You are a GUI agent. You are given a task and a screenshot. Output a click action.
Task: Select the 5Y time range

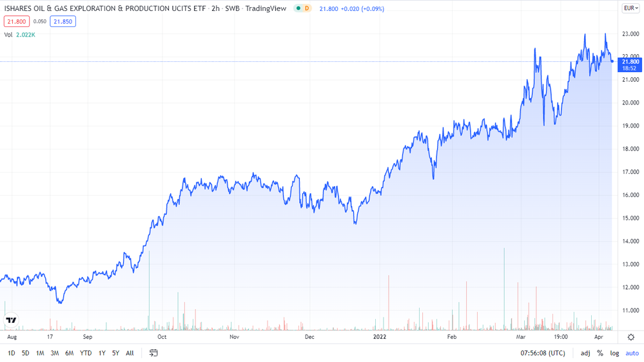click(x=116, y=353)
